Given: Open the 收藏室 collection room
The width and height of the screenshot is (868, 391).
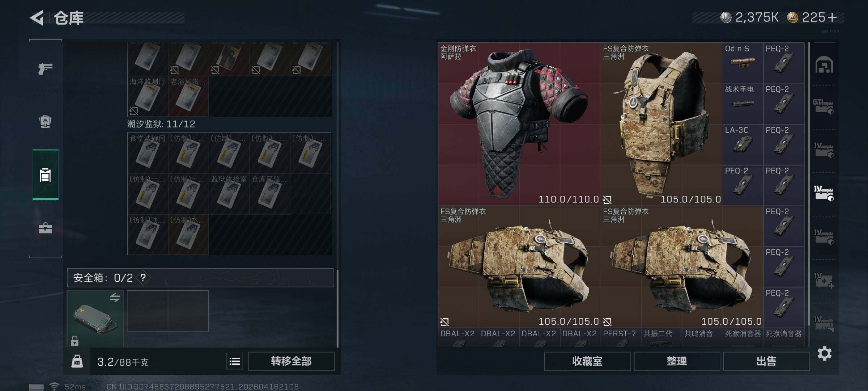Looking at the screenshot, I should pos(587,361).
